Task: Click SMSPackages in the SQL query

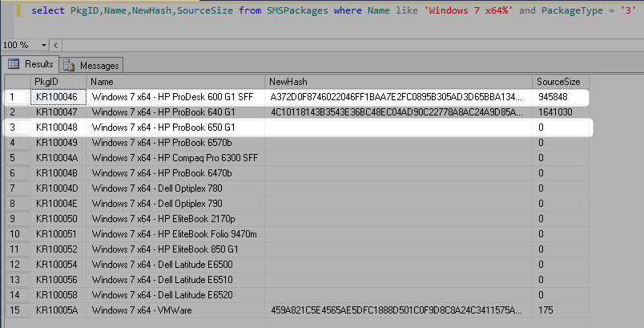Action: coord(297,10)
